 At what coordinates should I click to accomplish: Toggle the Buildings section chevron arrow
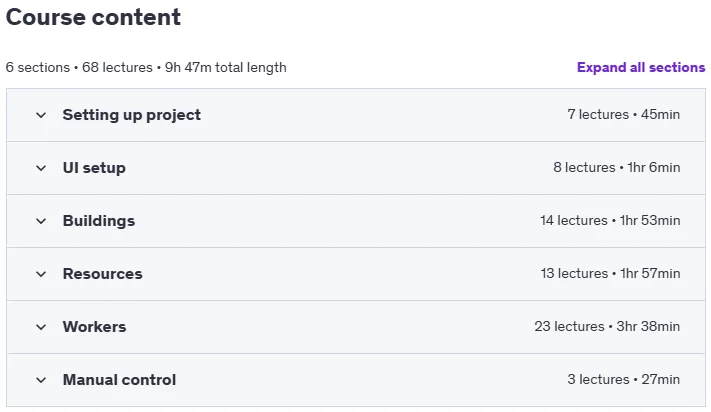coord(41,221)
